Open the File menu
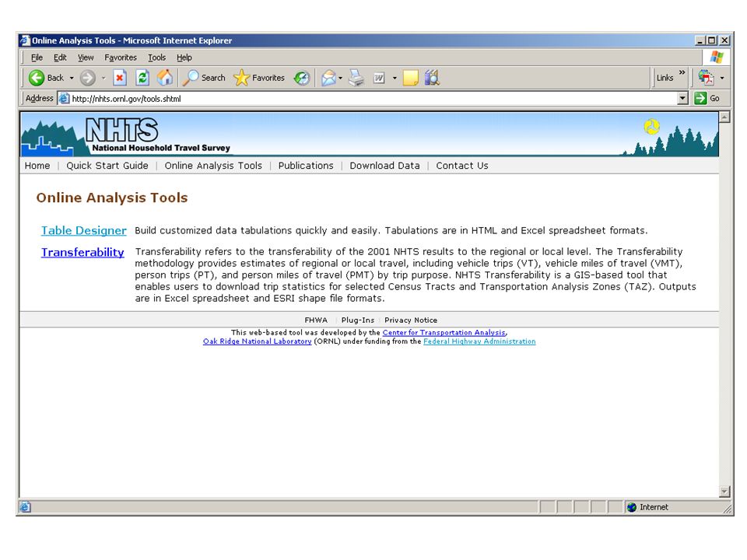Screen dimensions: 747x560 (37, 58)
